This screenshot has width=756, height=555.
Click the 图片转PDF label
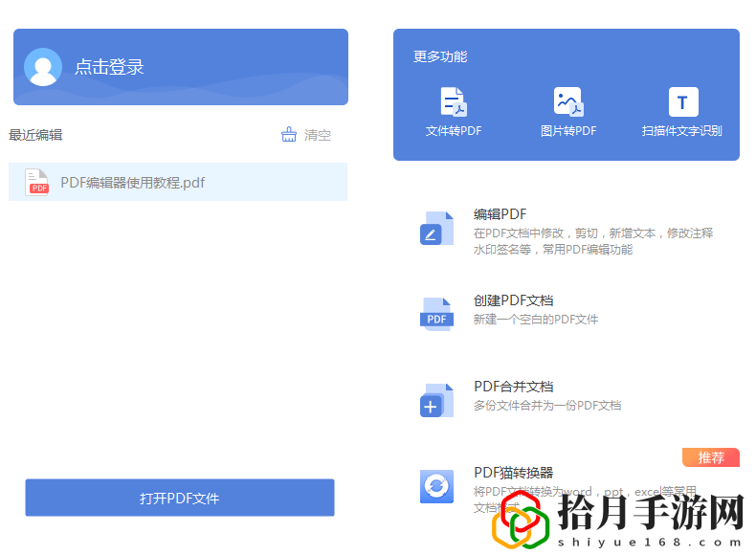pyautogui.click(x=568, y=131)
